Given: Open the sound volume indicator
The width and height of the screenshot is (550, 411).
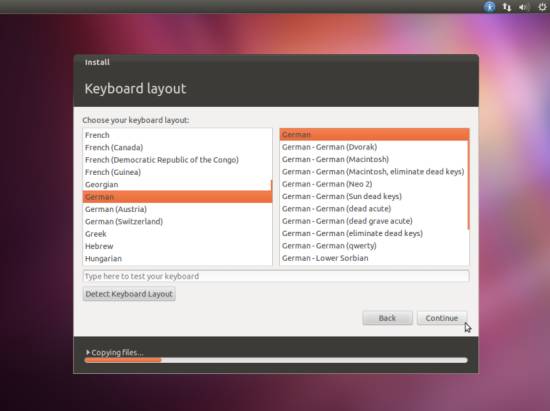Looking at the screenshot, I should (524, 7).
